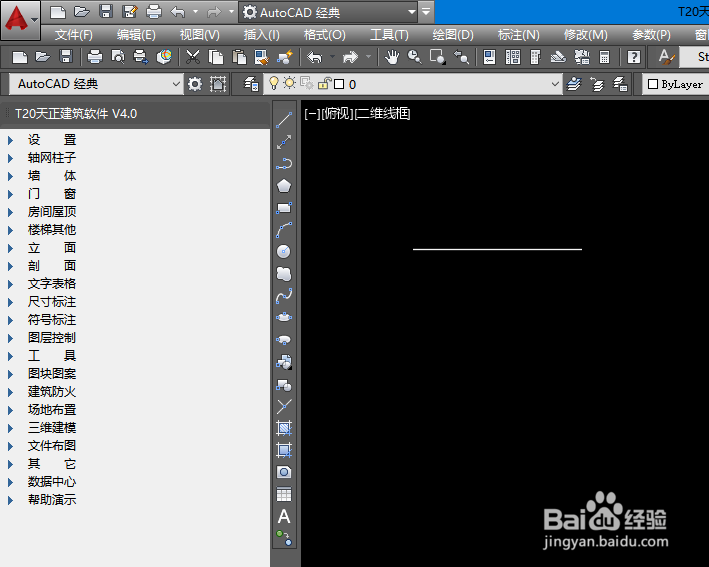Open the 插入(I) menu

click(x=261, y=35)
